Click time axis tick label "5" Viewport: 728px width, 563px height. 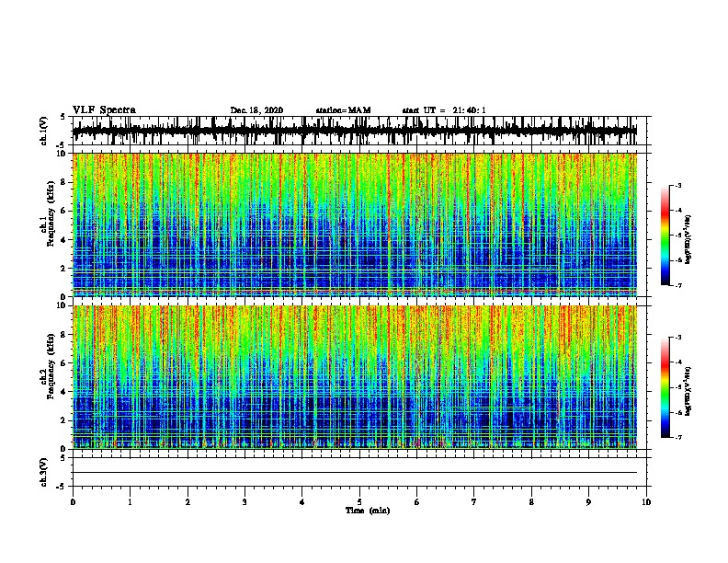click(359, 502)
